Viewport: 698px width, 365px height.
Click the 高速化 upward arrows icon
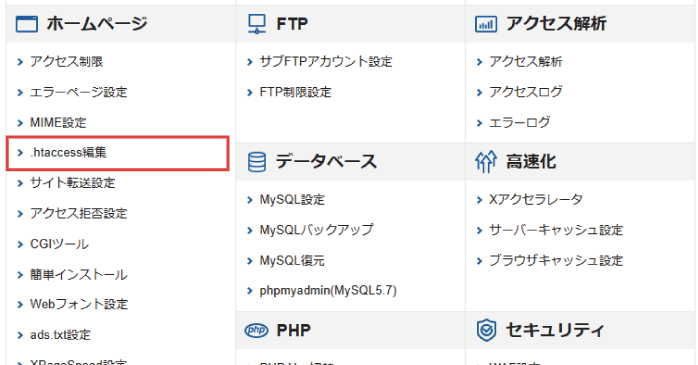486,162
